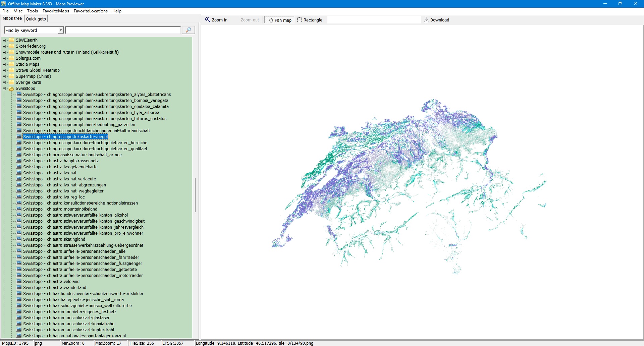
Task: Click the keyword search text field
Action: click(x=123, y=31)
